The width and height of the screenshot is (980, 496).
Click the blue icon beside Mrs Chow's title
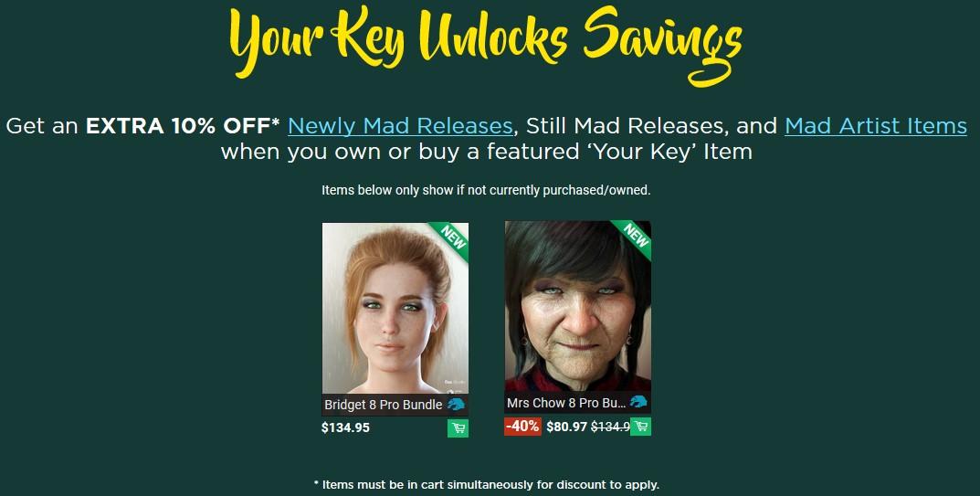coord(638,402)
